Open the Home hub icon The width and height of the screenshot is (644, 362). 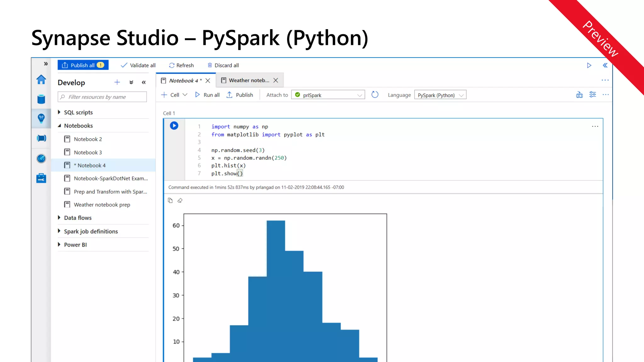pos(41,80)
